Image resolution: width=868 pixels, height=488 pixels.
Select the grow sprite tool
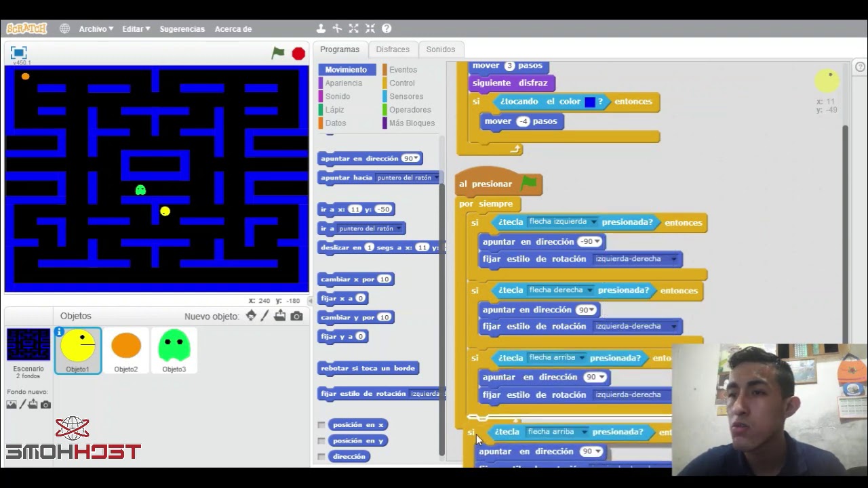pyautogui.click(x=353, y=28)
